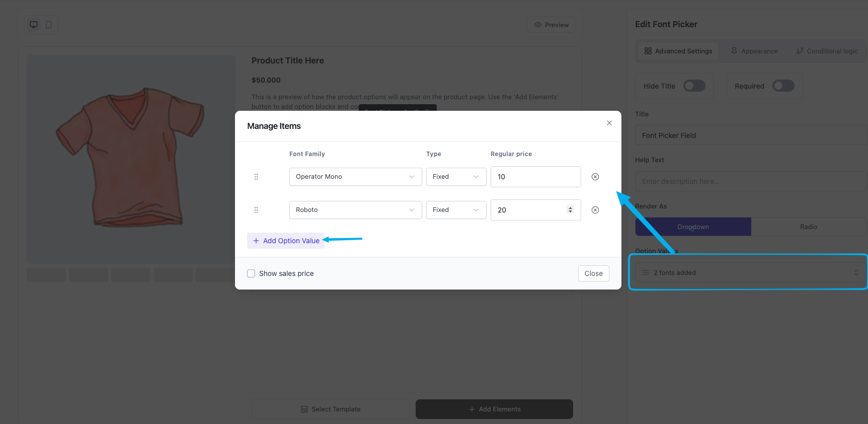Click the first thumbnail placeholder below image
This screenshot has width=868, height=424.
[x=46, y=275]
